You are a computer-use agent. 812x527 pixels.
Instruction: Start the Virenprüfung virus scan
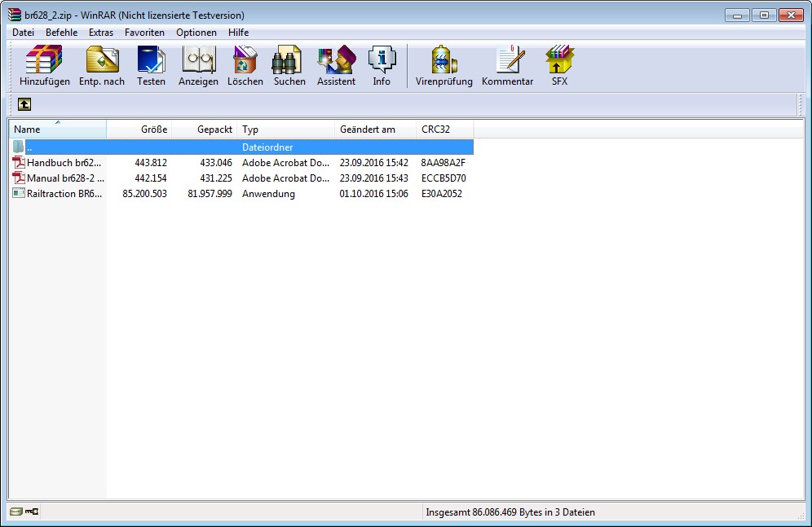pos(444,64)
